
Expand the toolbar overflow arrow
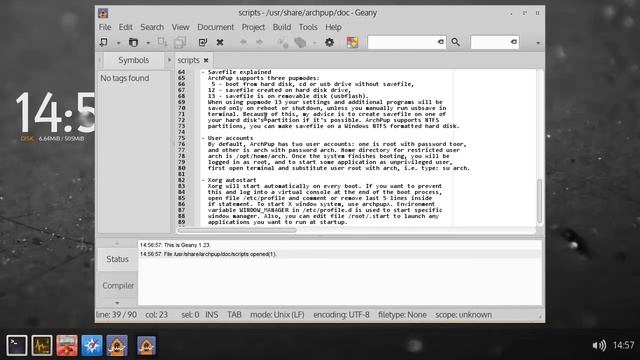click(538, 43)
